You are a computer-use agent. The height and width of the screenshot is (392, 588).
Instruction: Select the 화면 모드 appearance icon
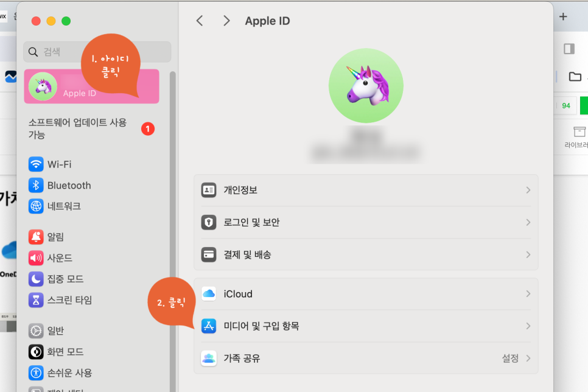[36, 352]
